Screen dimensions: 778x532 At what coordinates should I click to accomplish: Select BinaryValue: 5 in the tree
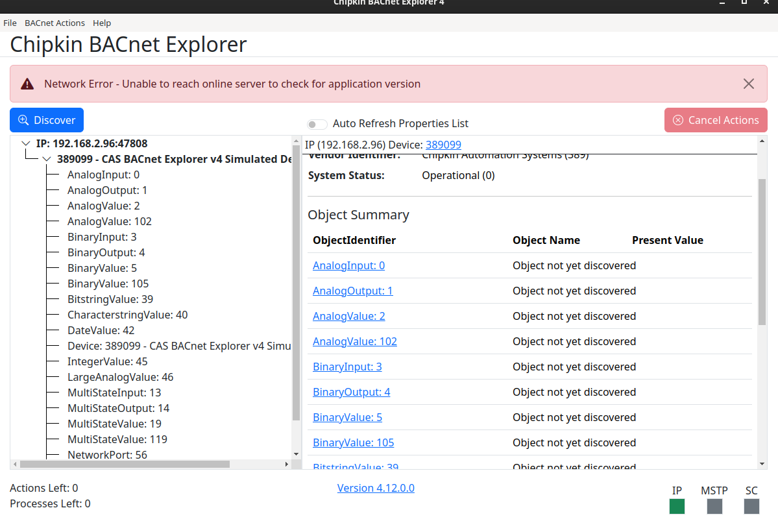point(103,268)
